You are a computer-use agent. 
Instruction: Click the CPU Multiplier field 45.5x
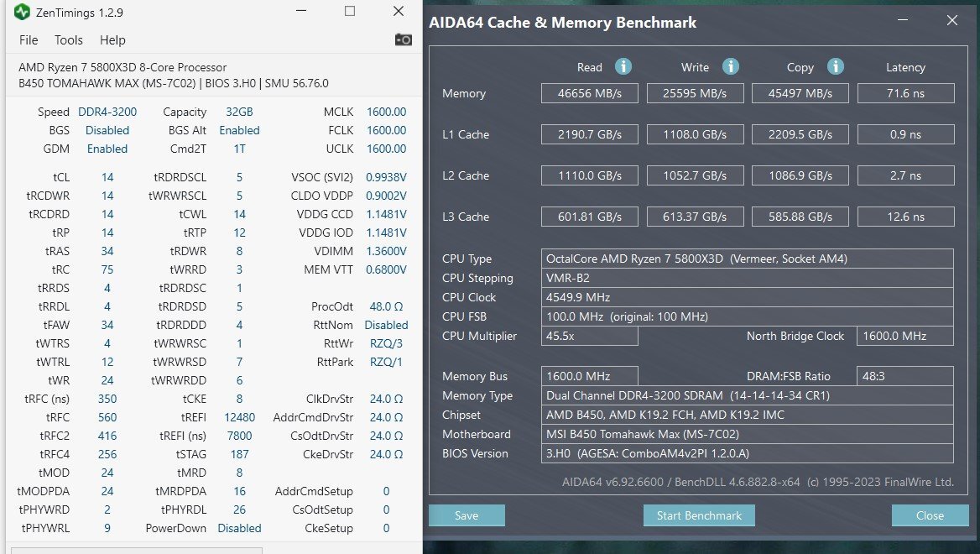coord(589,336)
